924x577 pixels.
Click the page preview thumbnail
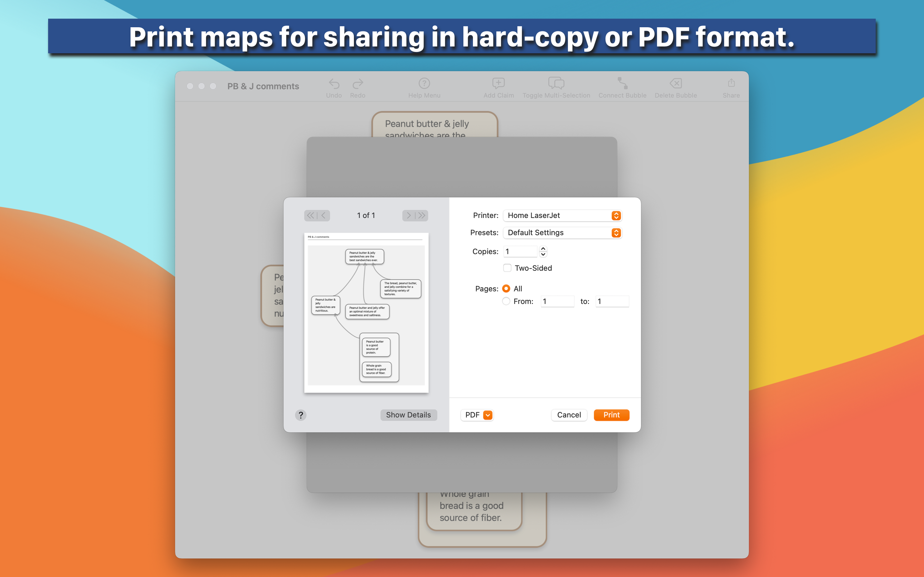click(366, 313)
